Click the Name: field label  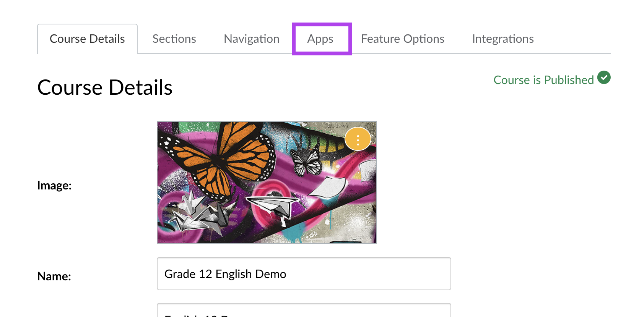click(54, 276)
